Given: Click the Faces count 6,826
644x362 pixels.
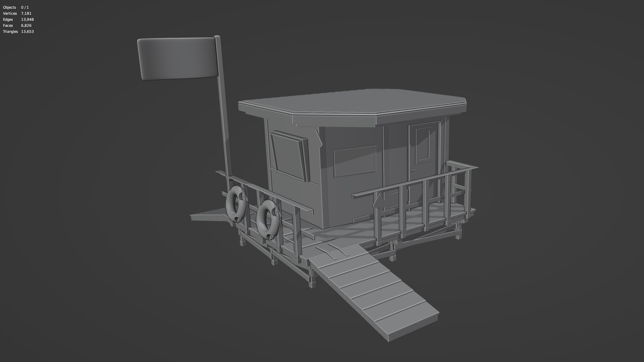Looking at the screenshot, I should pos(26,25).
